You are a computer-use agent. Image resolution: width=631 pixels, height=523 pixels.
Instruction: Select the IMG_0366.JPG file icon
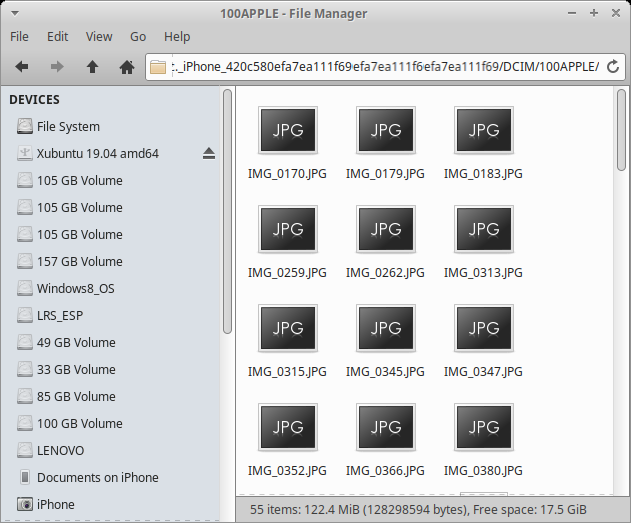point(386,427)
